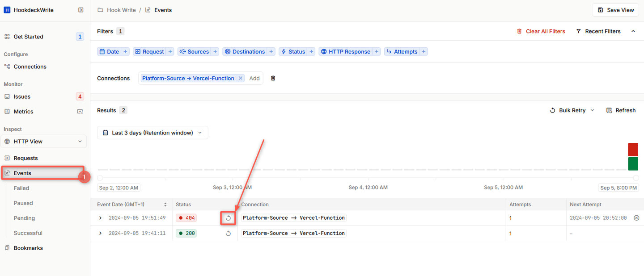Image resolution: width=644 pixels, height=276 pixels.
Task: Go to Issues in the sidebar
Action: click(22, 96)
